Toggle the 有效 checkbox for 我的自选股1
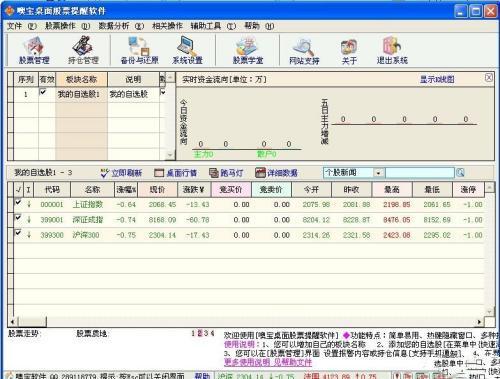The width and height of the screenshot is (500, 379). 43,92
